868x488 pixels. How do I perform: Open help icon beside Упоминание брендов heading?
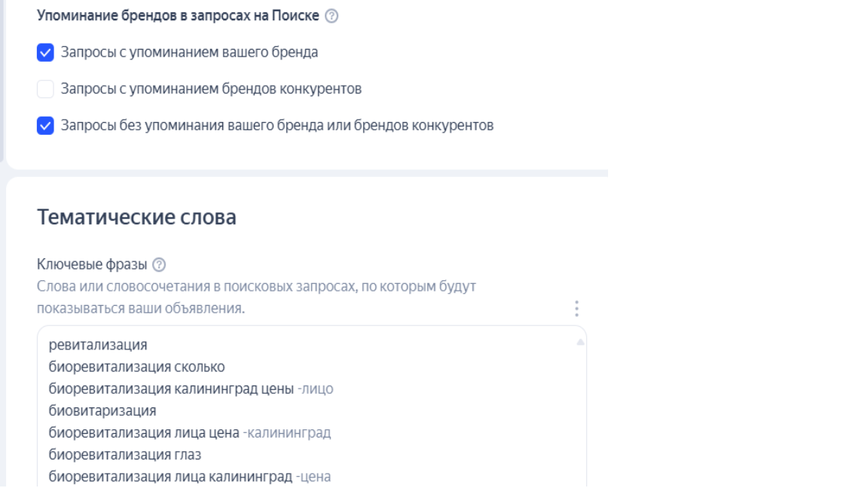point(331,18)
